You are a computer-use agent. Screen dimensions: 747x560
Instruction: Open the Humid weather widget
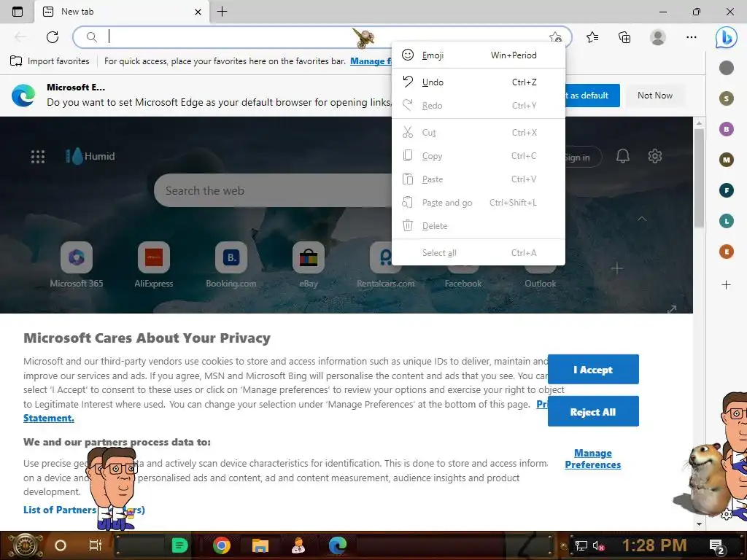click(x=90, y=156)
